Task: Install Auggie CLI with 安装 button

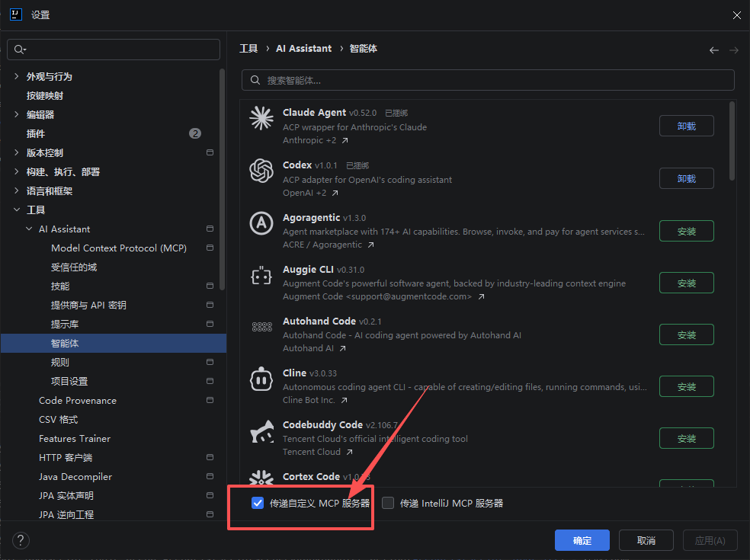Action: (687, 283)
